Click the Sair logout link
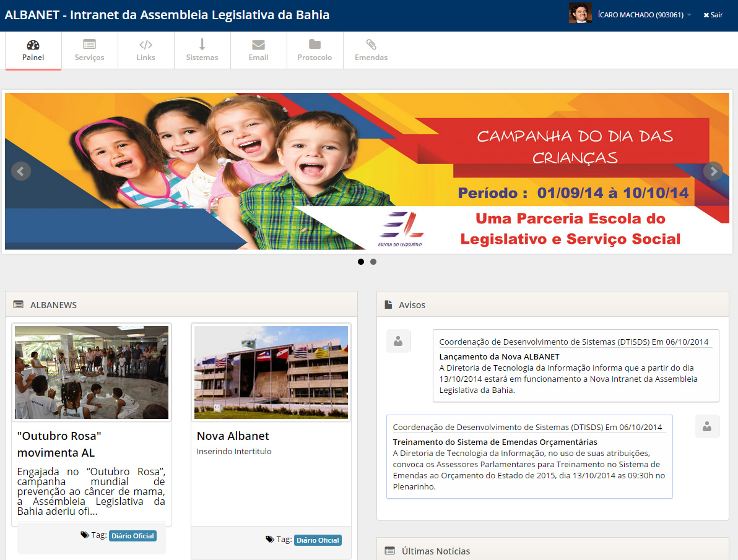The image size is (738, 560). point(713,15)
